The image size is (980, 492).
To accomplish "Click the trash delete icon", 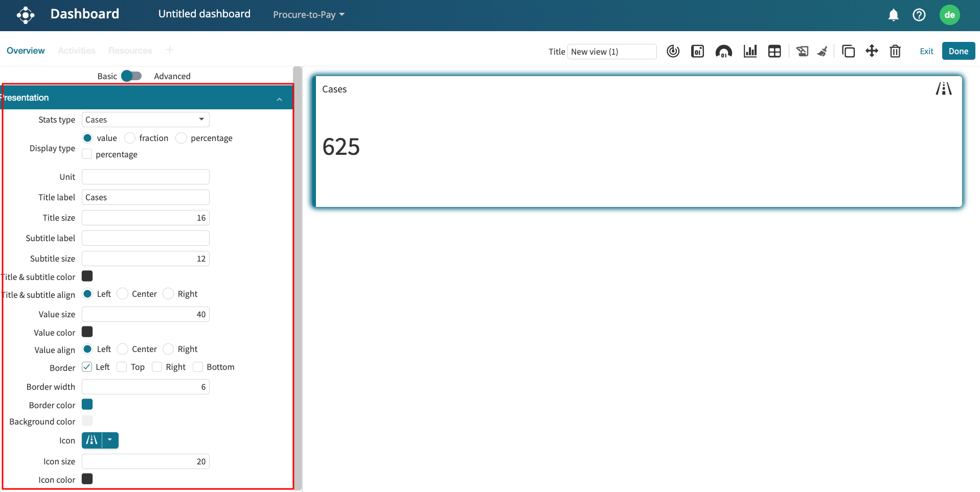I will [895, 51].
